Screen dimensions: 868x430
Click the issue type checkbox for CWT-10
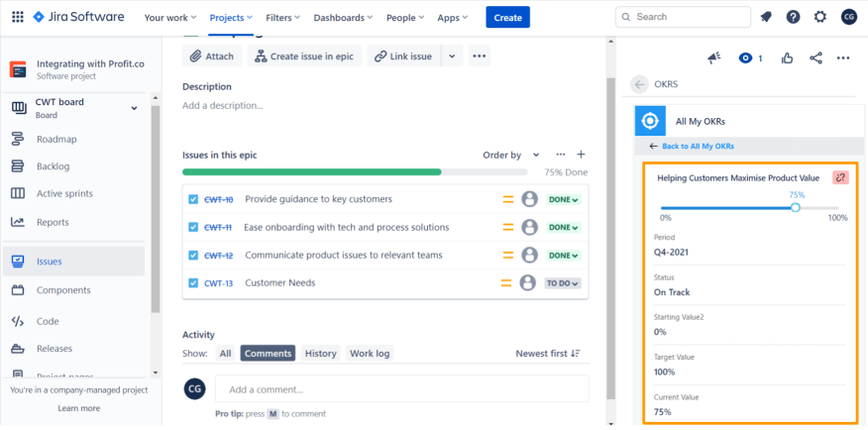coord(193,199)
